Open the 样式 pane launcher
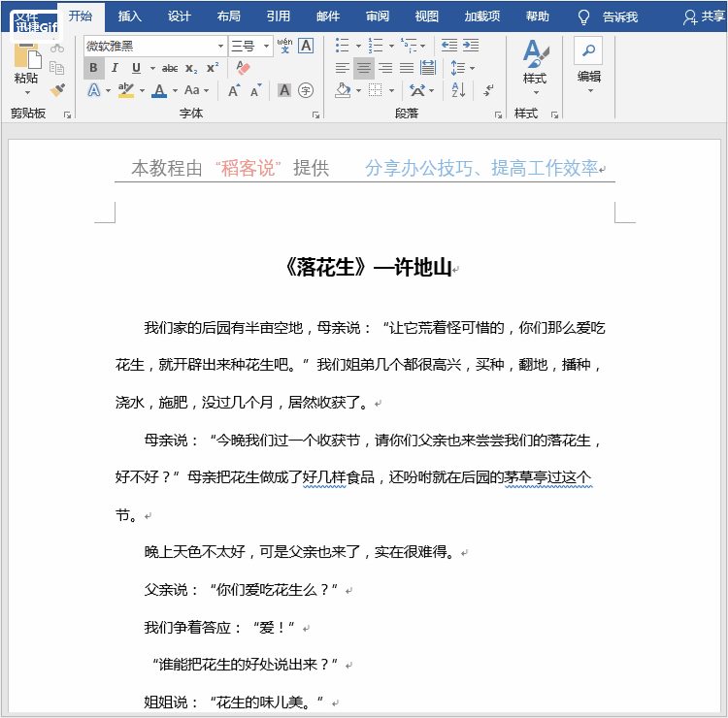The image size is (728, 718). (554, 115)
